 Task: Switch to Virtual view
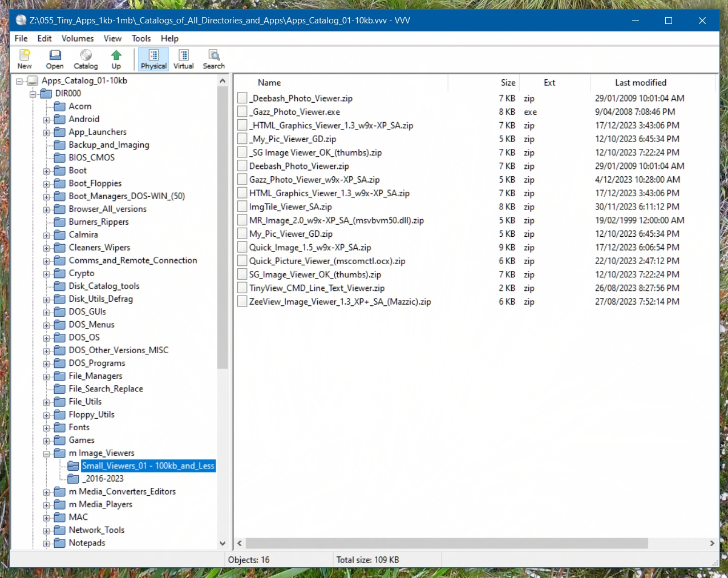tap(184, 59)
